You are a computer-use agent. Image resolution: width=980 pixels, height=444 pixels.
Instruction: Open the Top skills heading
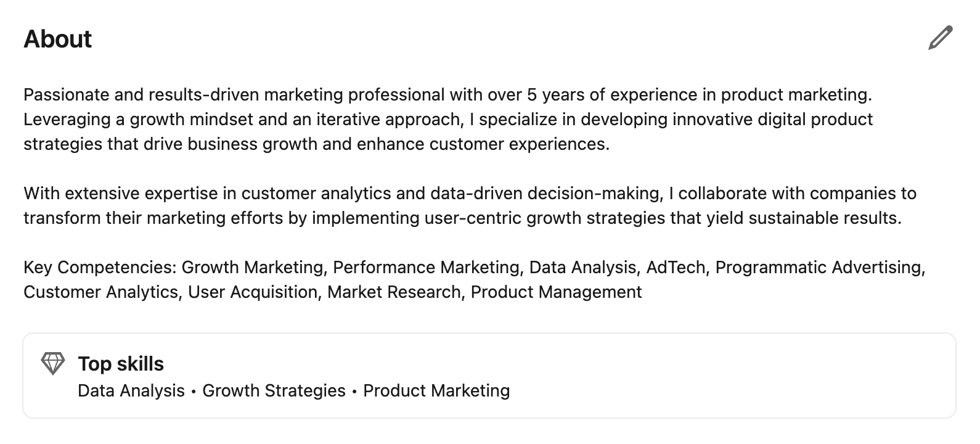click(x=121, y=364)
